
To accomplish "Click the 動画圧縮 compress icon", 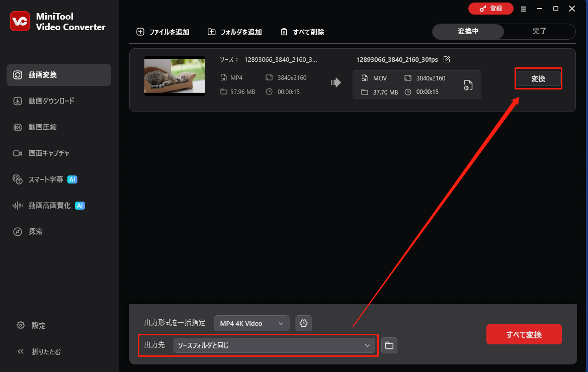I will [x=18, y=127].
